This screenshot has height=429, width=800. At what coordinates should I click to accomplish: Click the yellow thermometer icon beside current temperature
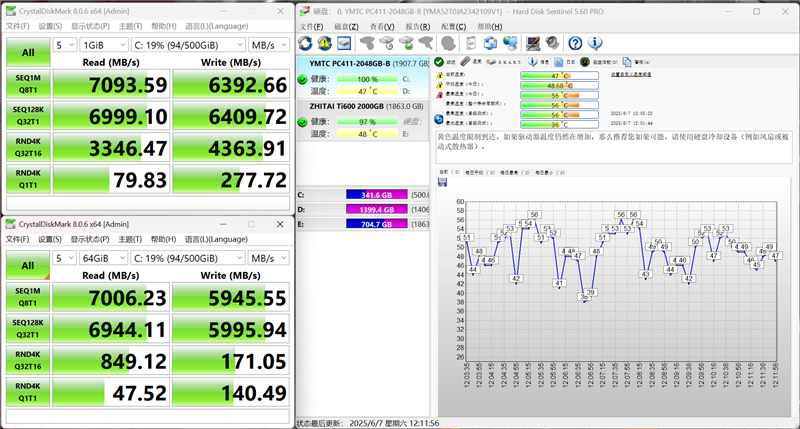tap(439, 75)
